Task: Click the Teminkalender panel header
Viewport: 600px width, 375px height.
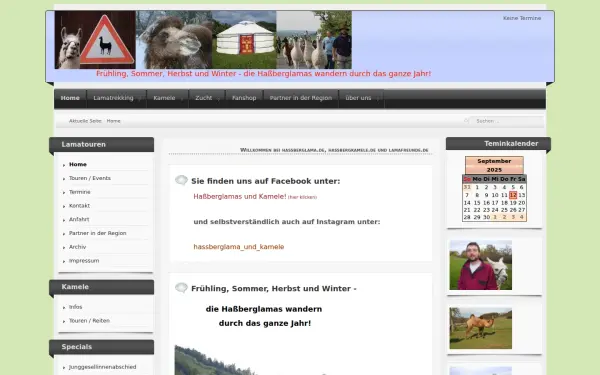Action: pos(499,144)
